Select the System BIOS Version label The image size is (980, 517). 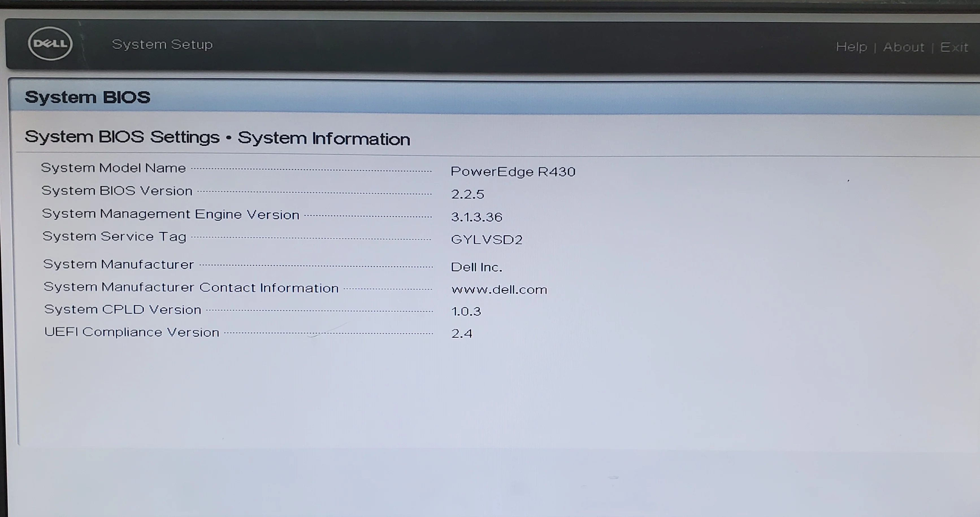pyautogui.click(x=117, y=191)
